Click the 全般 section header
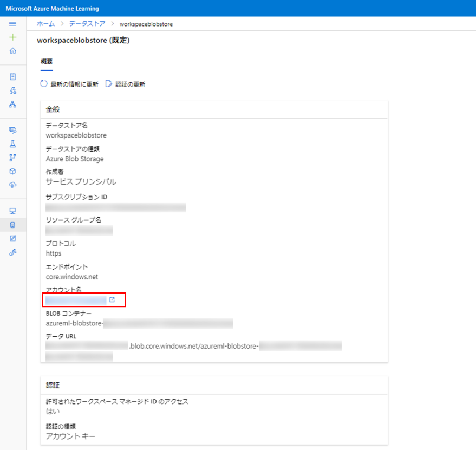 tap(53, 109)
